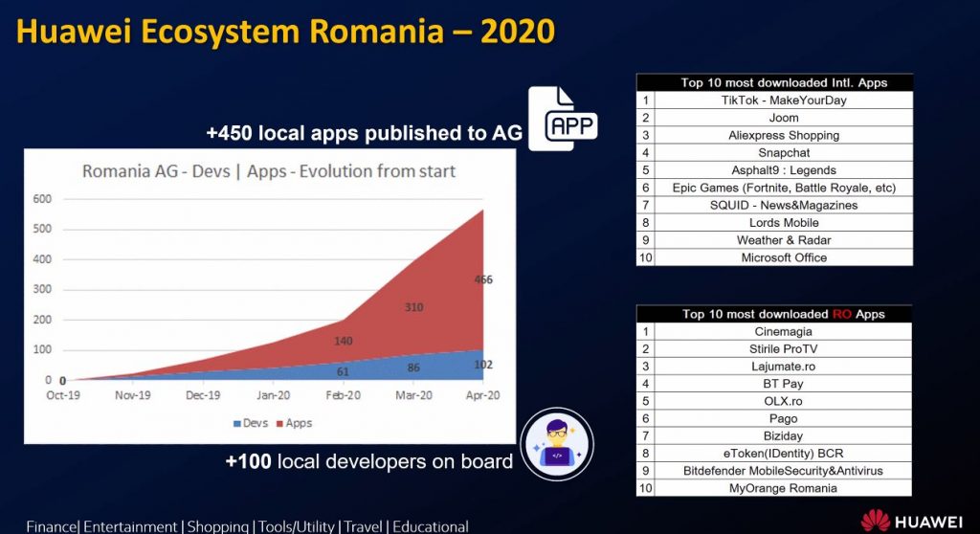Click the '86' devs data label
The width and height of the screenshot is (980, 534).
pyautogui.click(x=413, y=367)
